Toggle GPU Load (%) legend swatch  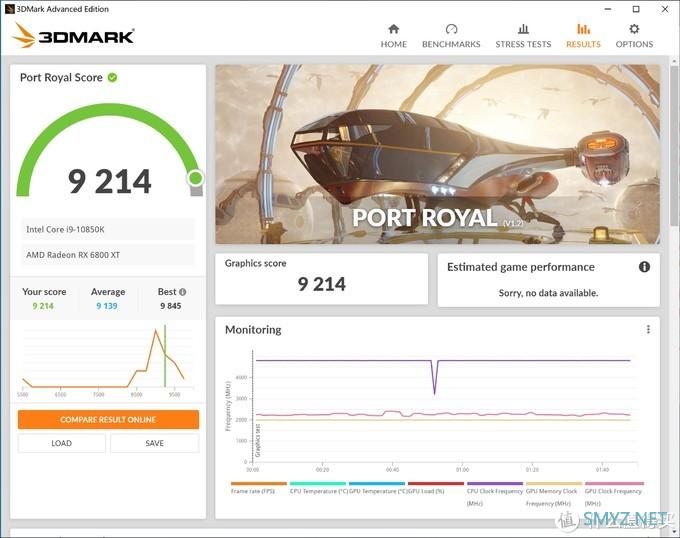(436, 483)
